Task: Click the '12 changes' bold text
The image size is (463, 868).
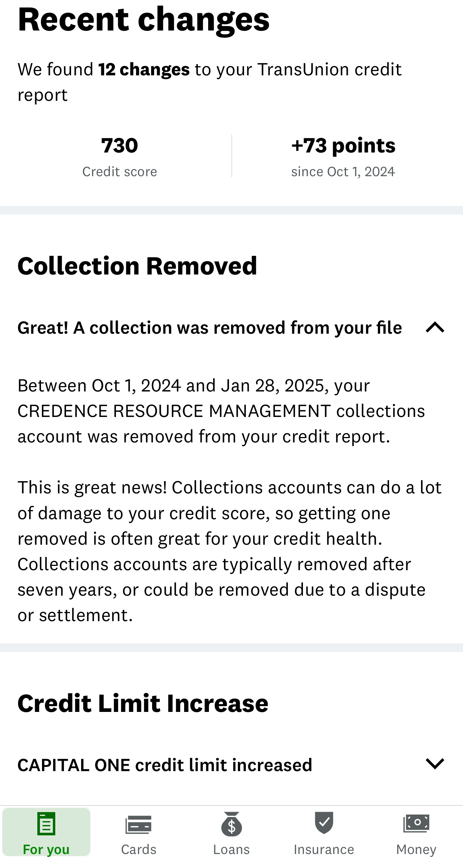Action: (144, 69)
